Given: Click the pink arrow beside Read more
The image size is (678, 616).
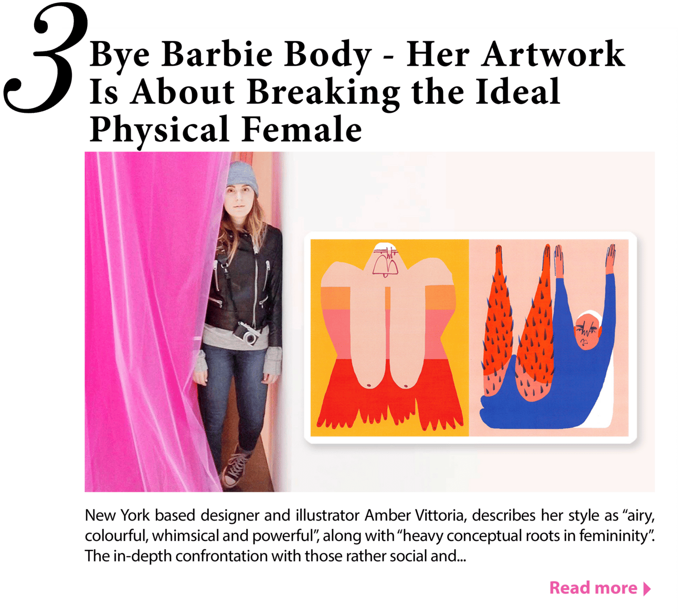Looking at the screenshot, I should pos(647,589).
